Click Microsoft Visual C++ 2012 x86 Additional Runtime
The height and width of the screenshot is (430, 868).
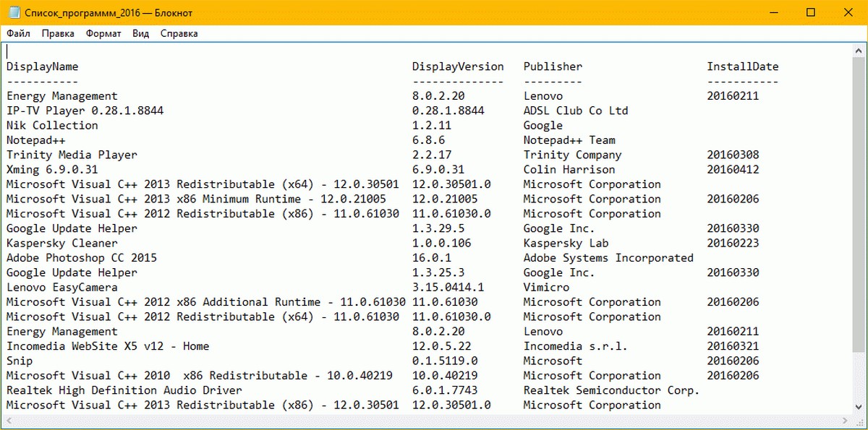click(206, 302)
